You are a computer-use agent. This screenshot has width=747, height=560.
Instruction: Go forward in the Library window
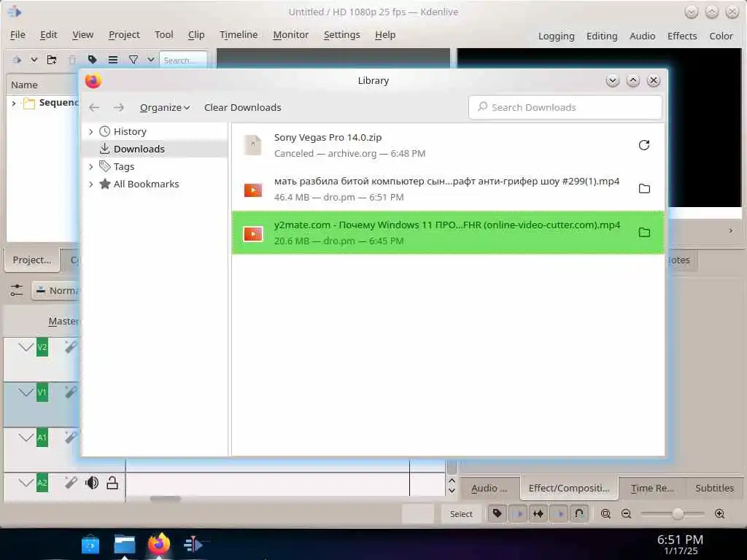click(119, 108)
